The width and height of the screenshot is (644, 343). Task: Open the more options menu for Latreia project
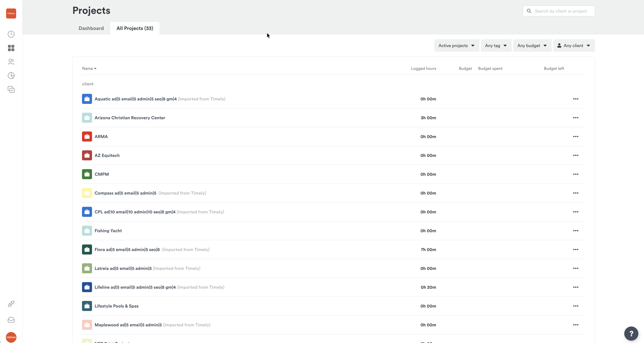click(576, 268)
